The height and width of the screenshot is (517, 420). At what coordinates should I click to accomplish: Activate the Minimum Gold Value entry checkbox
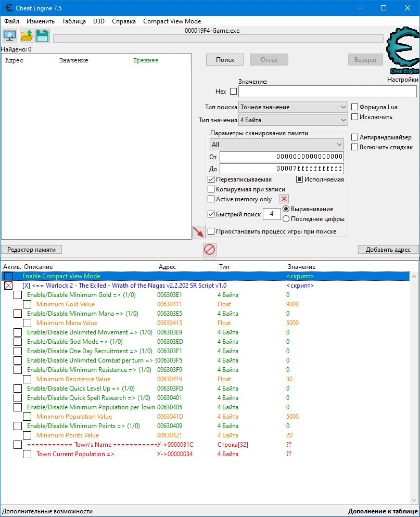27,304
